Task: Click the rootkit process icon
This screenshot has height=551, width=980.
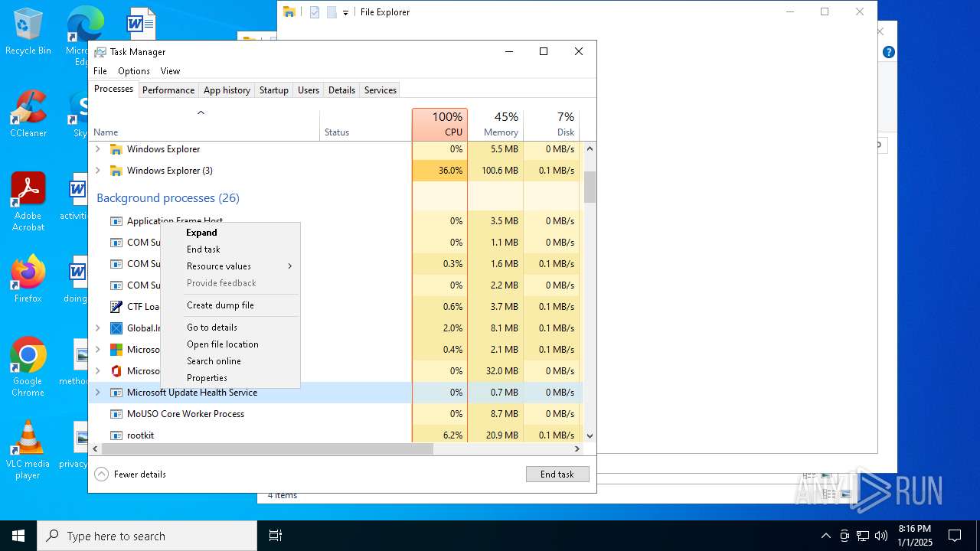Action: click(x=116, y=435)
